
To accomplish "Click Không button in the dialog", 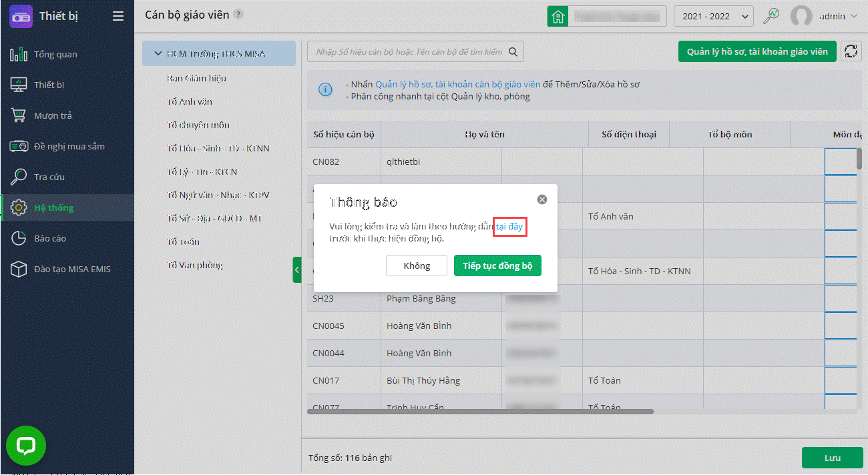I will (x=417, y=266).
